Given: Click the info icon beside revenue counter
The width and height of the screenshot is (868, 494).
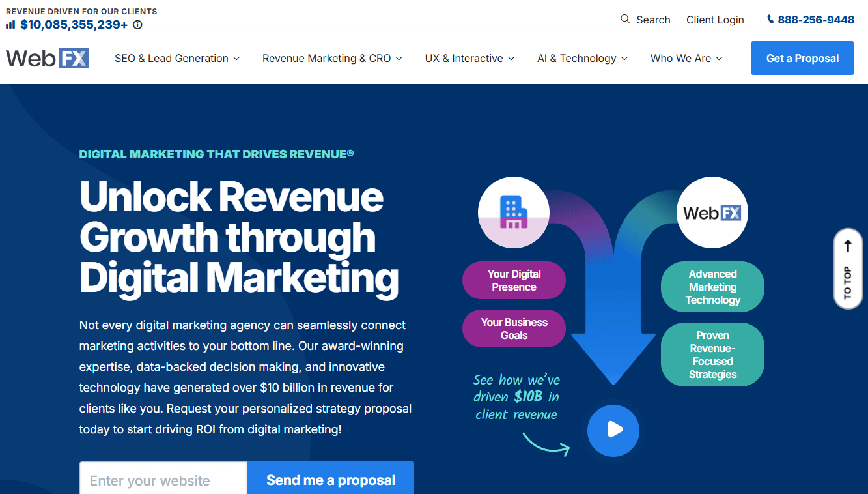Looking at the screenshot, I should pos(137,25).
